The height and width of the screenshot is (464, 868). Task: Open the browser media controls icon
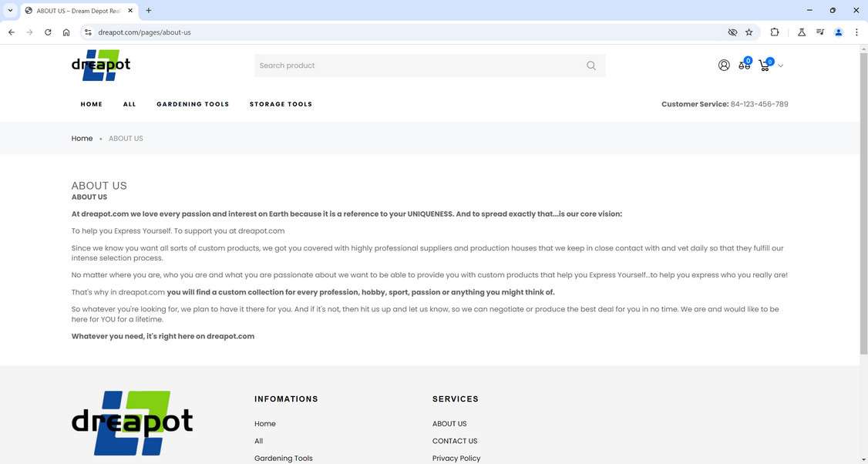coord(819,32)
